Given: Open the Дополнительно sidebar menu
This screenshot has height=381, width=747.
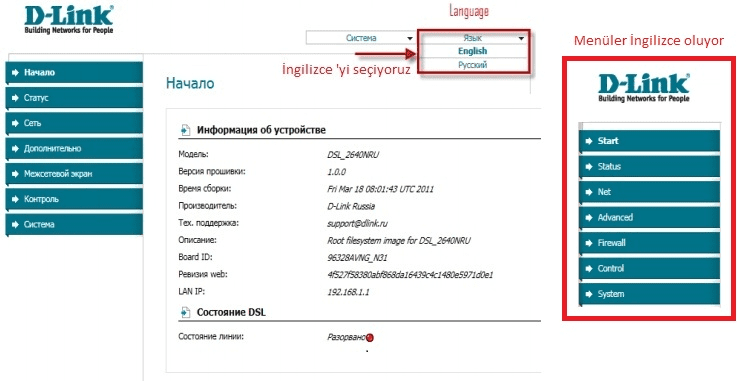Looking at the screenshot, I should (74, 149).
